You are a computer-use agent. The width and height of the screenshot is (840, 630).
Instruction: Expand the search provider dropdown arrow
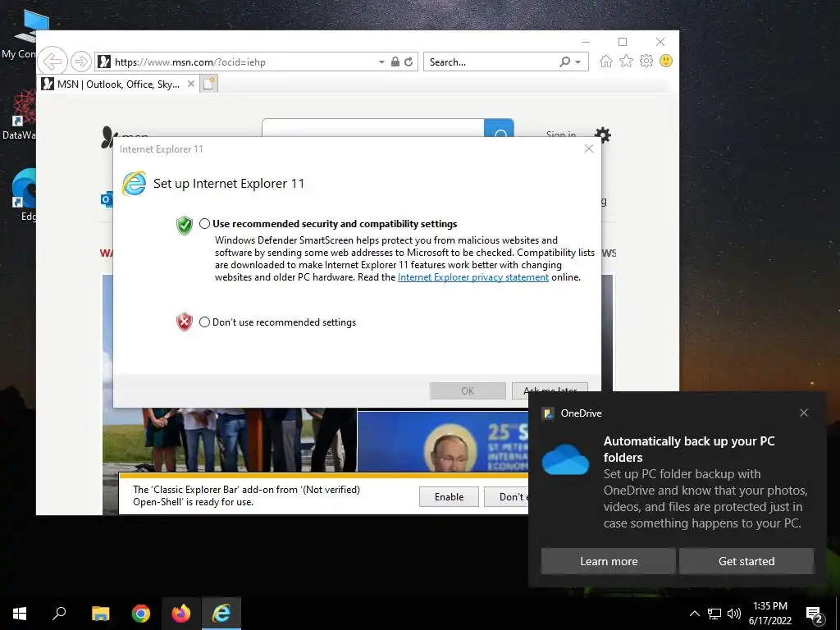[578, 62]
